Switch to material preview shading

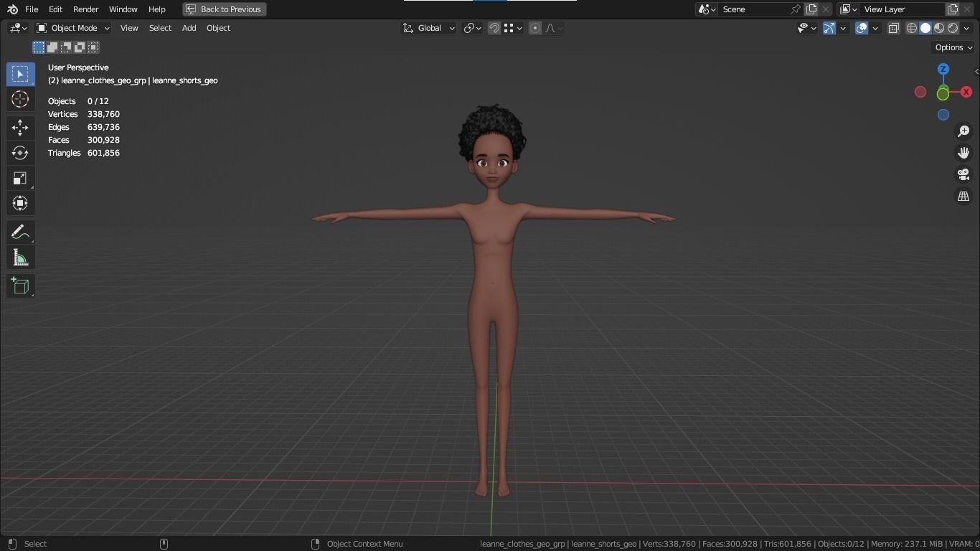[939, 28]
